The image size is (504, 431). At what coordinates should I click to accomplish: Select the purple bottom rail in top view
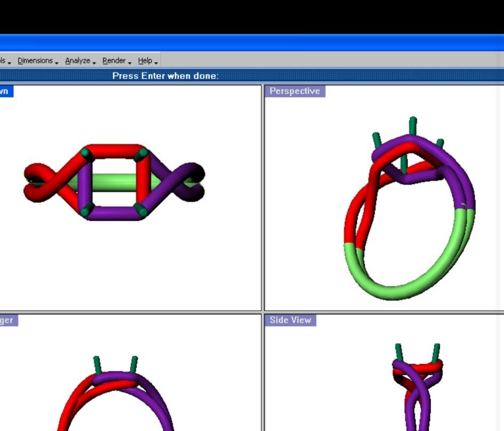click(x=114, y=214)
